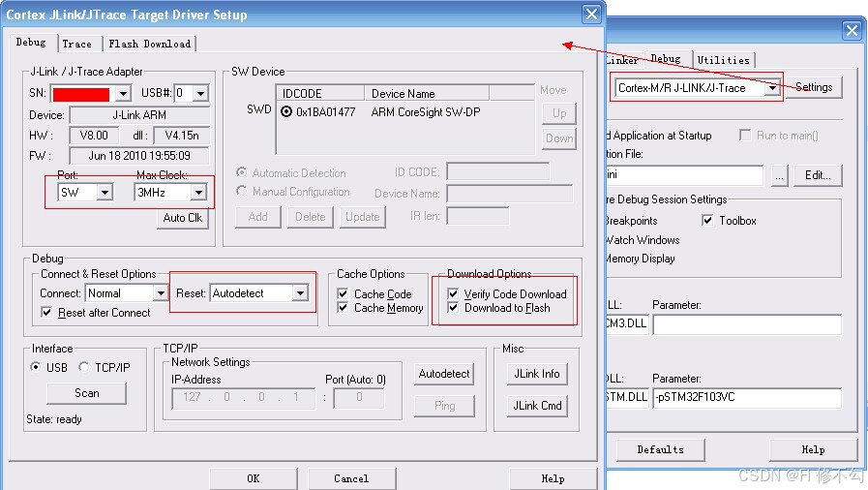Select the Debug tab in JLink setup
The width and height of the screenshot is (868, 490).
coord(31,42)
